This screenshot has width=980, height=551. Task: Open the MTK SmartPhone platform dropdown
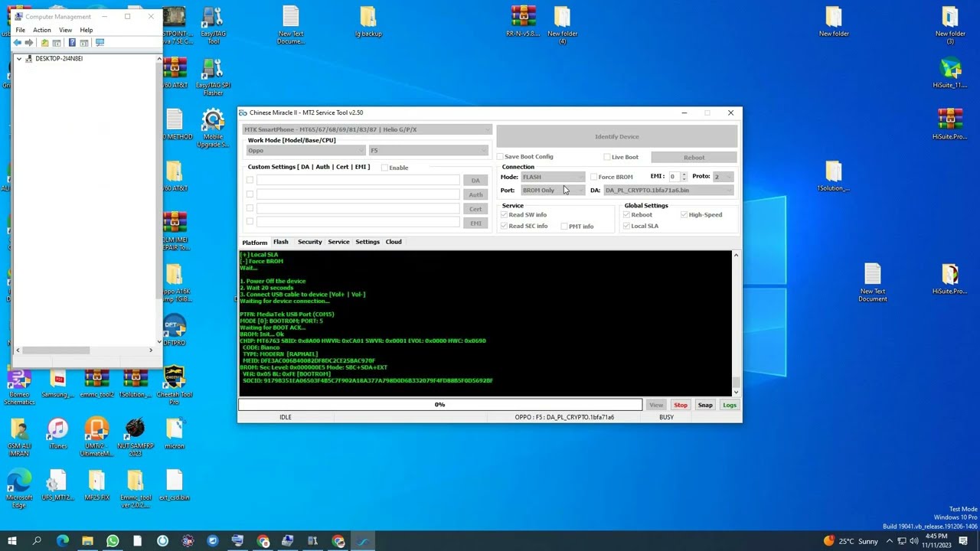[367, 129]
